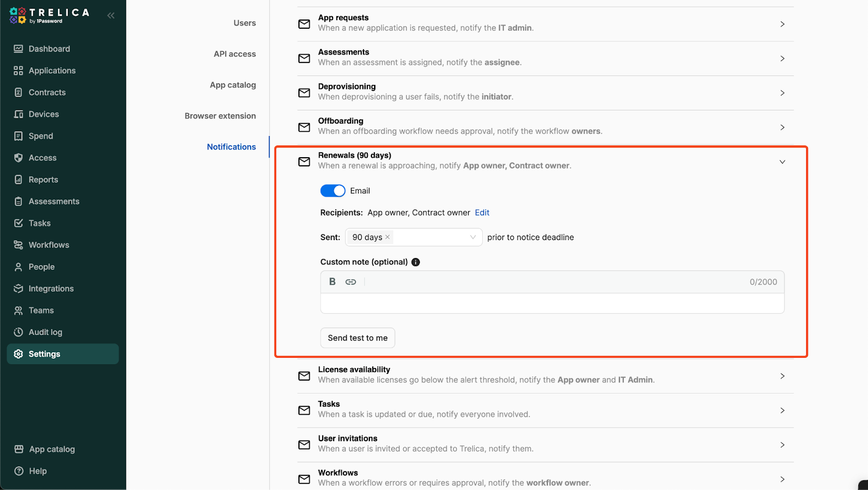Expand the App requests notification row
This screenshot has height=490, width=868.
782,24
